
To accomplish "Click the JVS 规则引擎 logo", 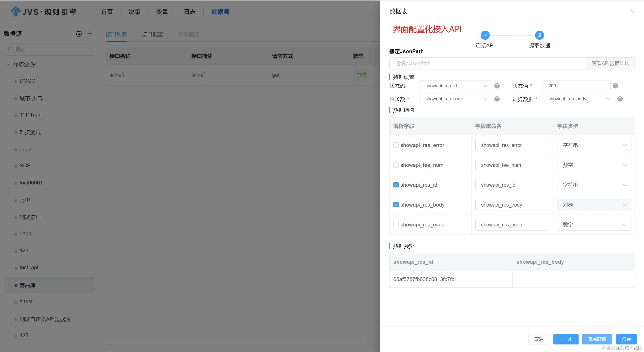I will pyautogui.click(x=44, y=12).
